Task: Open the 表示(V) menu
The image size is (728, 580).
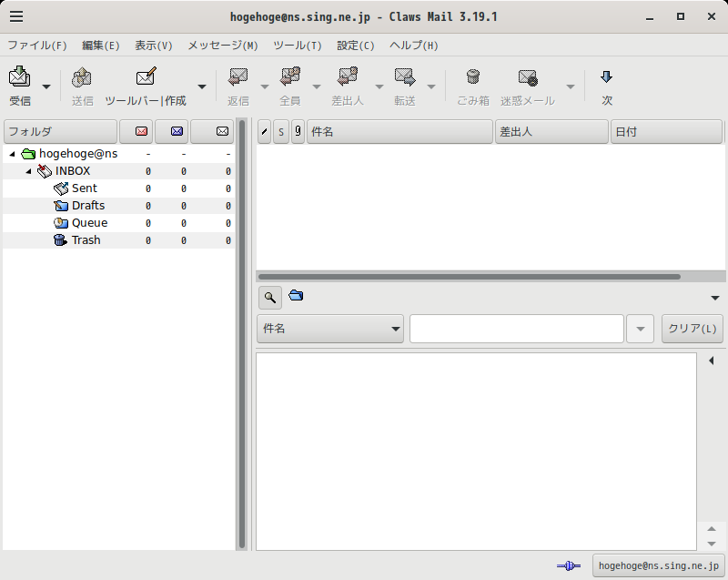Action: click(153, 46)
